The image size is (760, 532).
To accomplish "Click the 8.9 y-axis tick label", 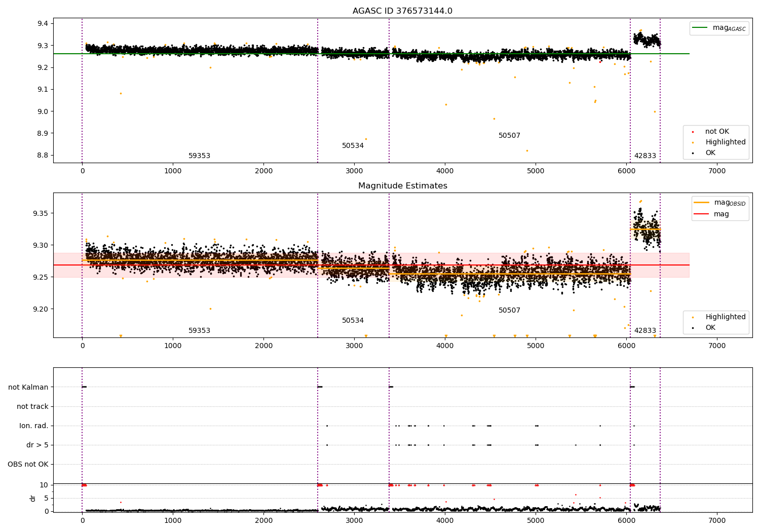I will click(43, 134).
